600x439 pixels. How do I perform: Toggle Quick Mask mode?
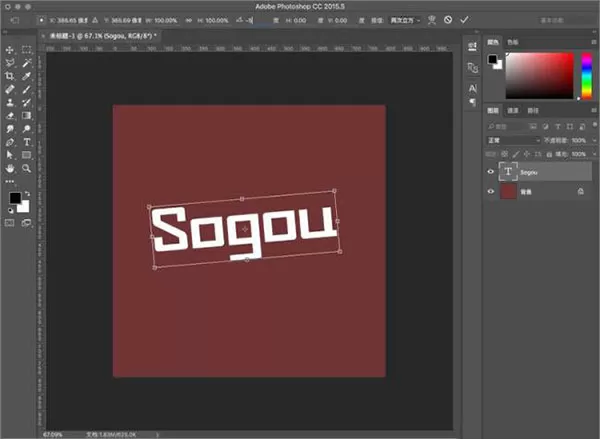(x=10, y=223)
